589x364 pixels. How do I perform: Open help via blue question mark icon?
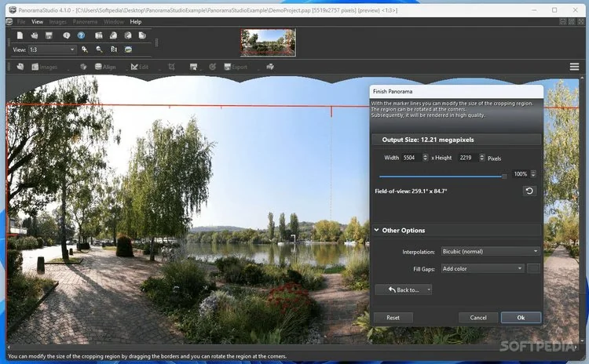click(x=81, y=35)
